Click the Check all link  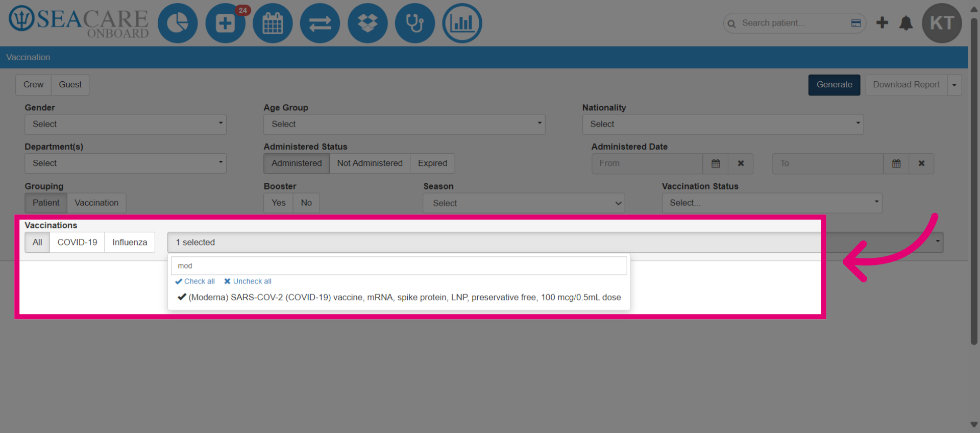coord(195,281)
